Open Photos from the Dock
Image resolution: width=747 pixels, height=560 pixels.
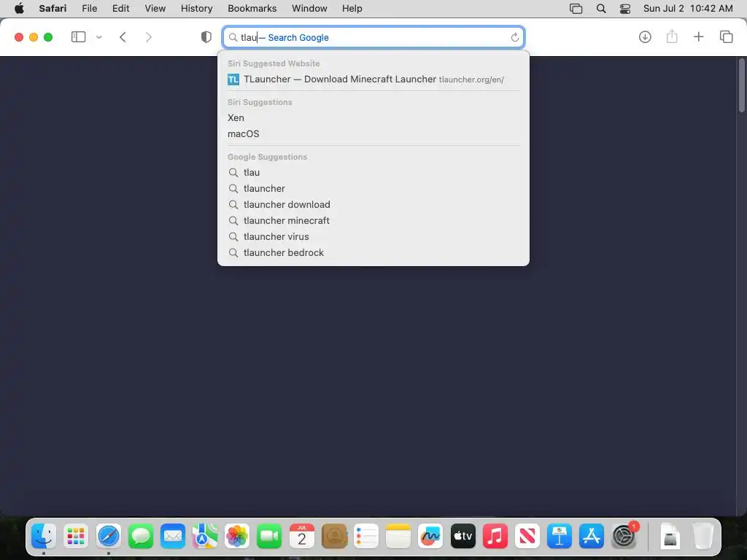237,536
